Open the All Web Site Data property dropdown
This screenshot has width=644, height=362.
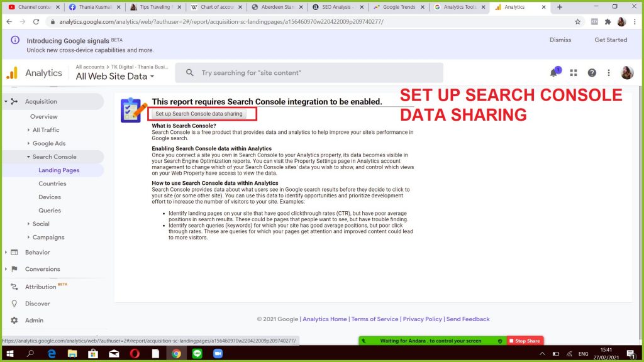114,76
